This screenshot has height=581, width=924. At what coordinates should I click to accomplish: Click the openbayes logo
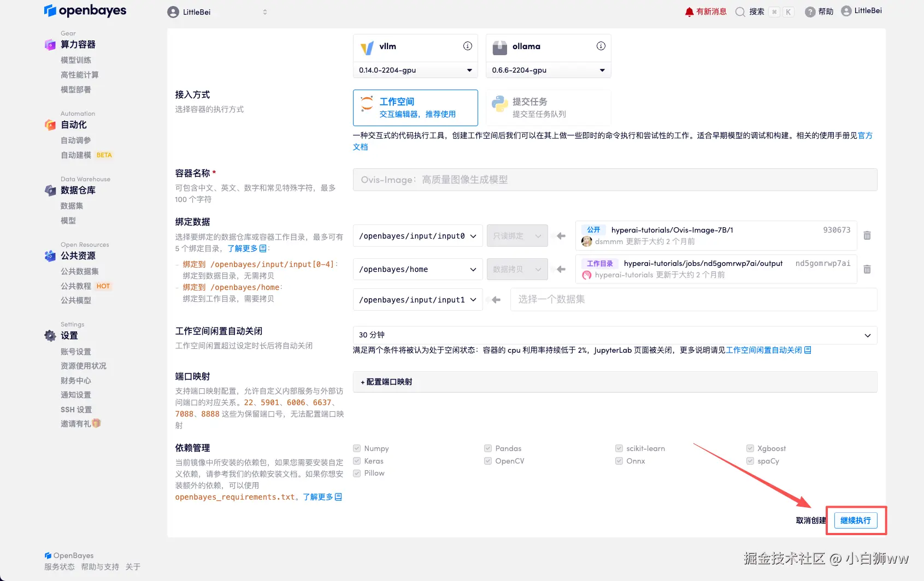click(85, 11)
